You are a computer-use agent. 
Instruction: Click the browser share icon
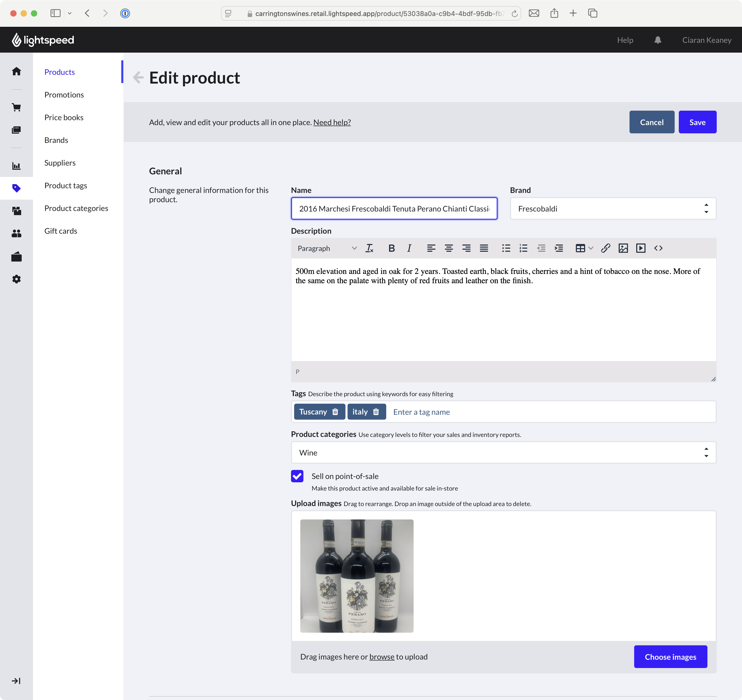point(554,13)
